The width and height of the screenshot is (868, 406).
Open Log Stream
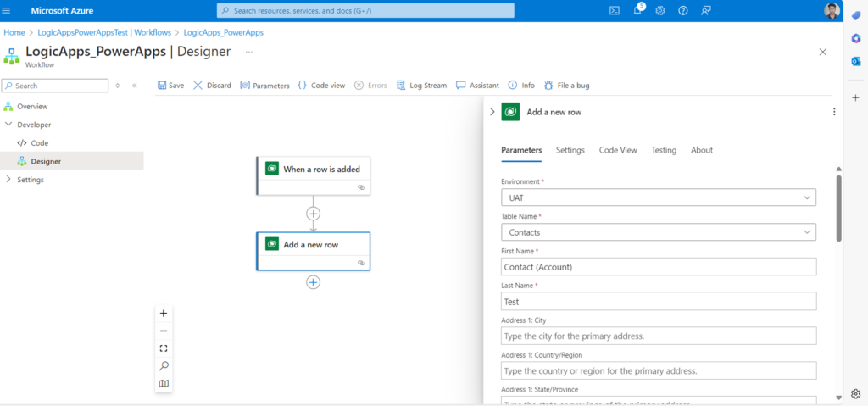pos(421,86)
